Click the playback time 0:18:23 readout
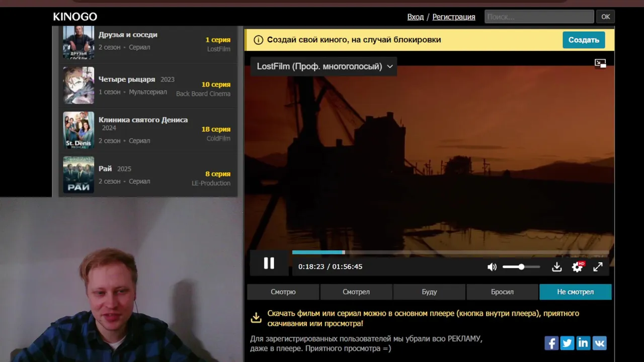 [311, 266]
